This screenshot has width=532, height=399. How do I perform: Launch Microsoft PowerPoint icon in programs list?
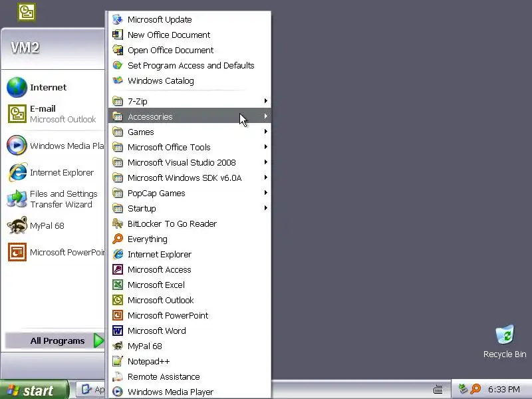pyautogui.click(x=118, y=315)
